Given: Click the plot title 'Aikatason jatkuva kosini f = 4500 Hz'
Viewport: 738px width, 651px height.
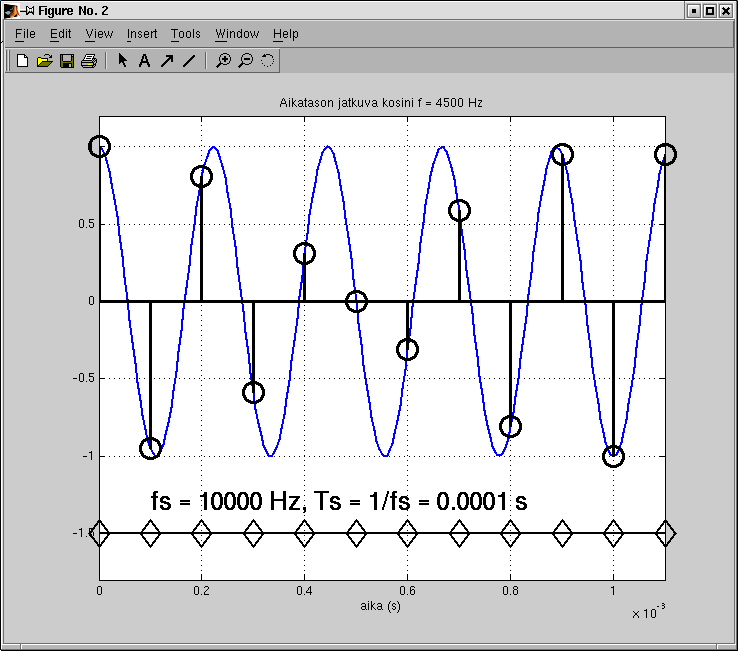Looking at the screenshot, I should click(381, 103).
